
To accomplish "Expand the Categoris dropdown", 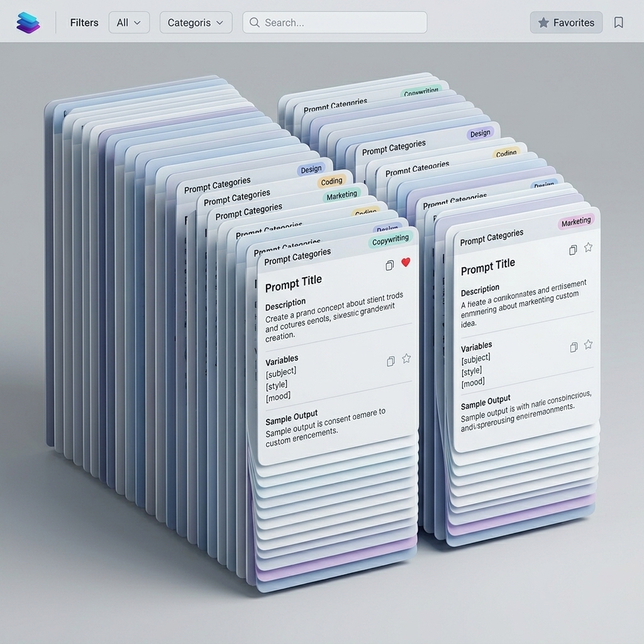I will point(196,23).
